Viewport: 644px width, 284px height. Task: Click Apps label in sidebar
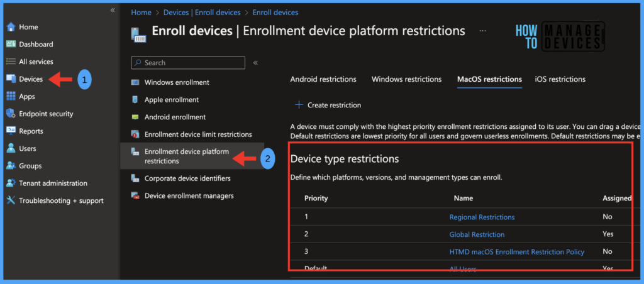[27, 97]
